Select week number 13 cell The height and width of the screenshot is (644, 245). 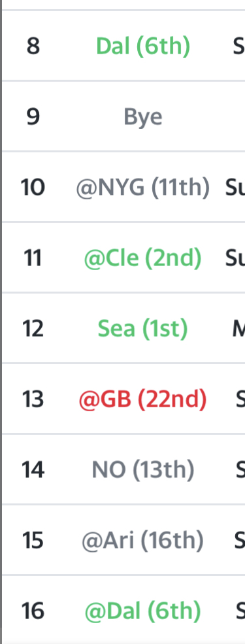point(33,399)
